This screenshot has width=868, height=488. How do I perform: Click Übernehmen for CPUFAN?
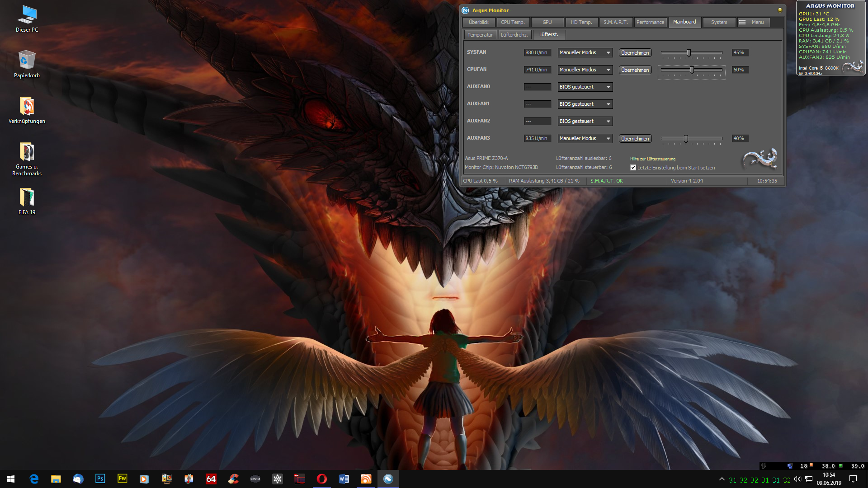[635, 70]
